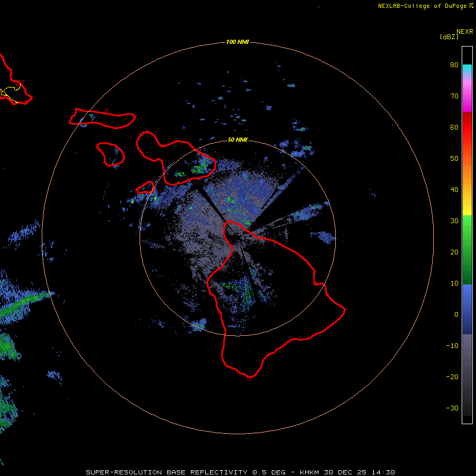The height and width of the screenshot is (476, 476).
Task: Click the 10 value on the color scale
Action: point(454,283)
